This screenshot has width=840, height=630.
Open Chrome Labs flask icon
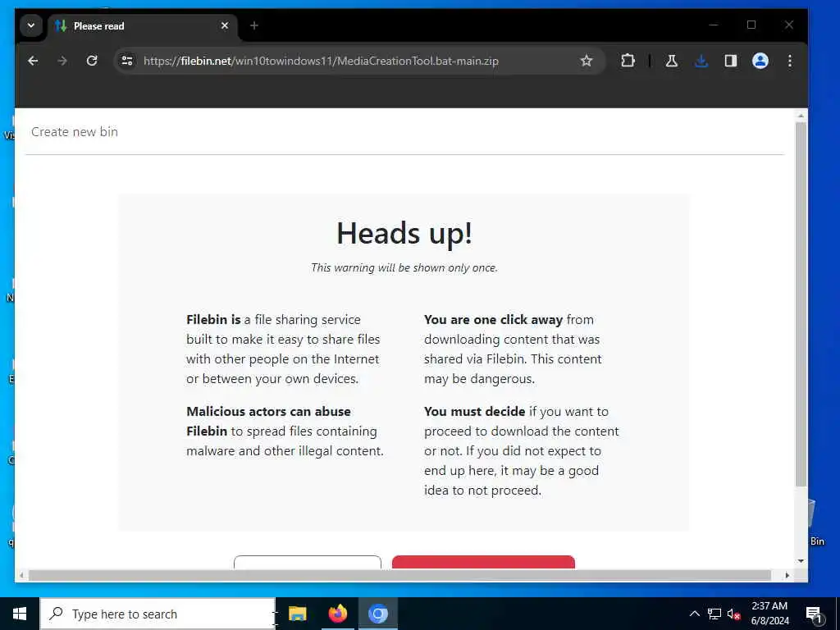click(671, 61)
